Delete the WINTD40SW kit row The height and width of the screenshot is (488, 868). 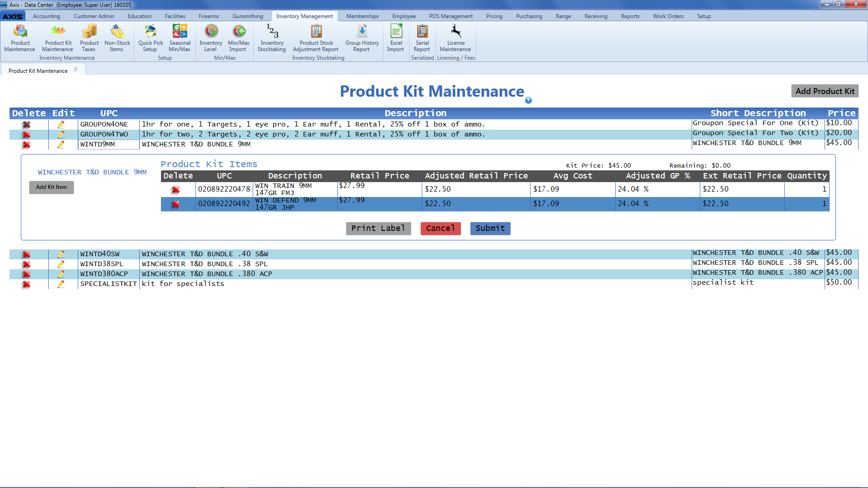click(27, 254)
